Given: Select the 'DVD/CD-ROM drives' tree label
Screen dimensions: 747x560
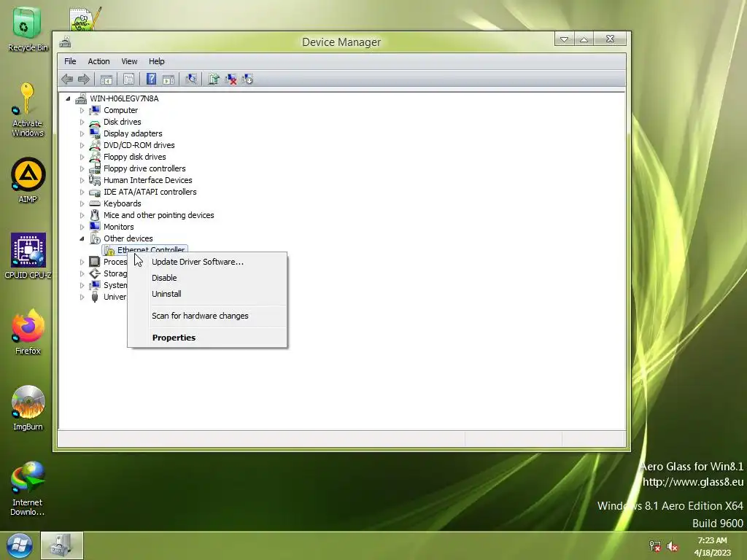Looking at the screenshot, I should coord(139,145).
